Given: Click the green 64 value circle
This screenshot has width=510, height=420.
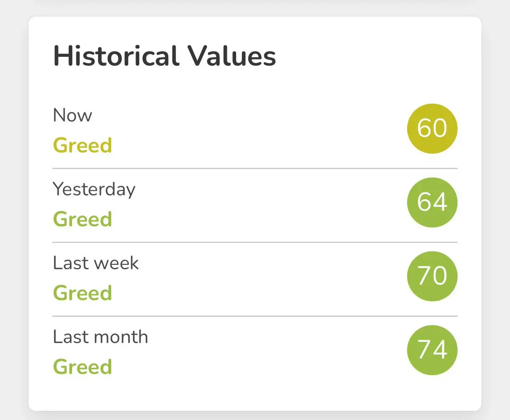Looking at the screenshot, I should (432, 202).
